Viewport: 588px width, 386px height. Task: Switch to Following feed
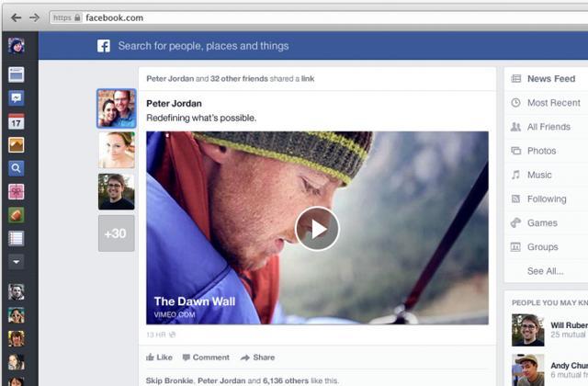(546, 199)
